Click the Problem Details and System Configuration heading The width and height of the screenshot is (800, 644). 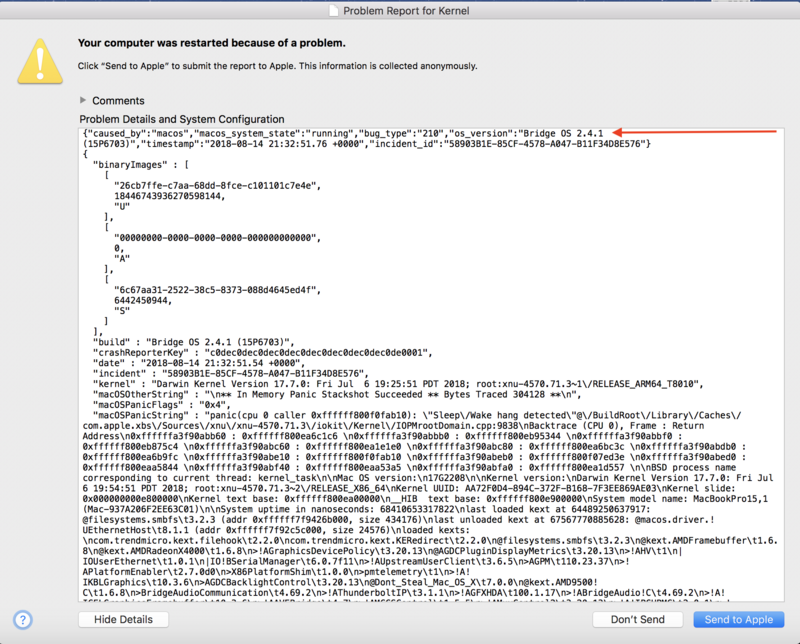click(182, 119)
